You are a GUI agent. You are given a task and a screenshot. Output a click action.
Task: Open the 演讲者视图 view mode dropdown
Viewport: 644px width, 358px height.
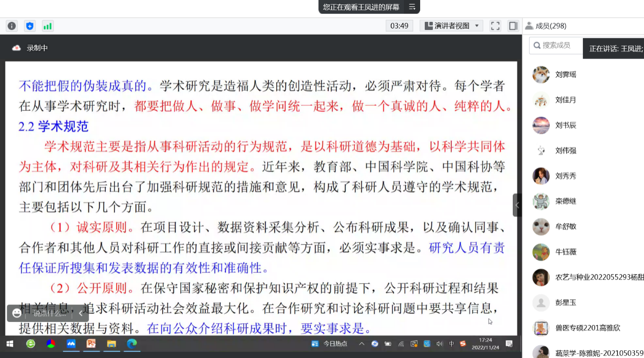[x=452, y=25]
